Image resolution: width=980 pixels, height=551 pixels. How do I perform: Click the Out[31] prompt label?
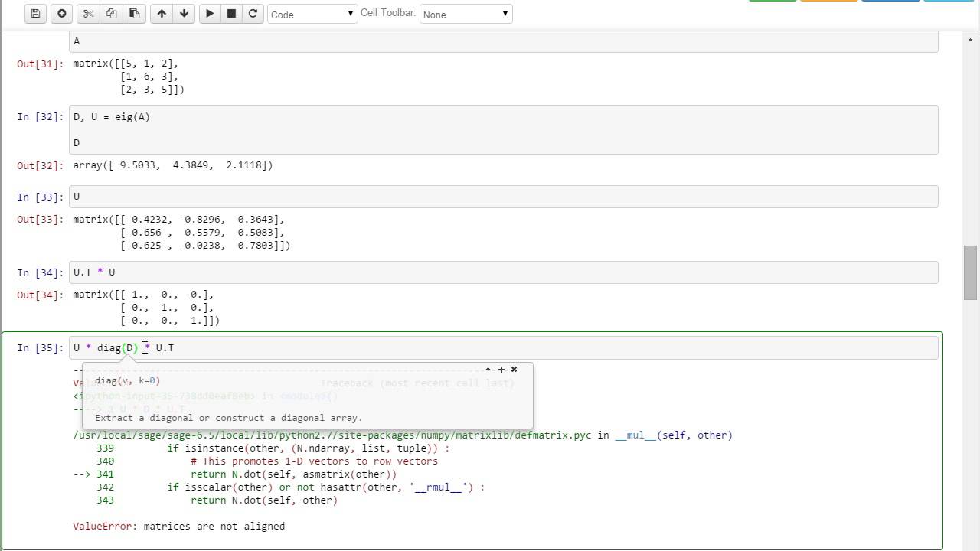(41, 64)
